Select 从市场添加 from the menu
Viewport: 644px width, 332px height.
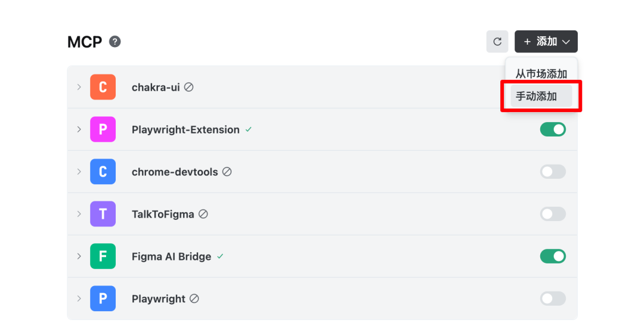coord(541,74)
